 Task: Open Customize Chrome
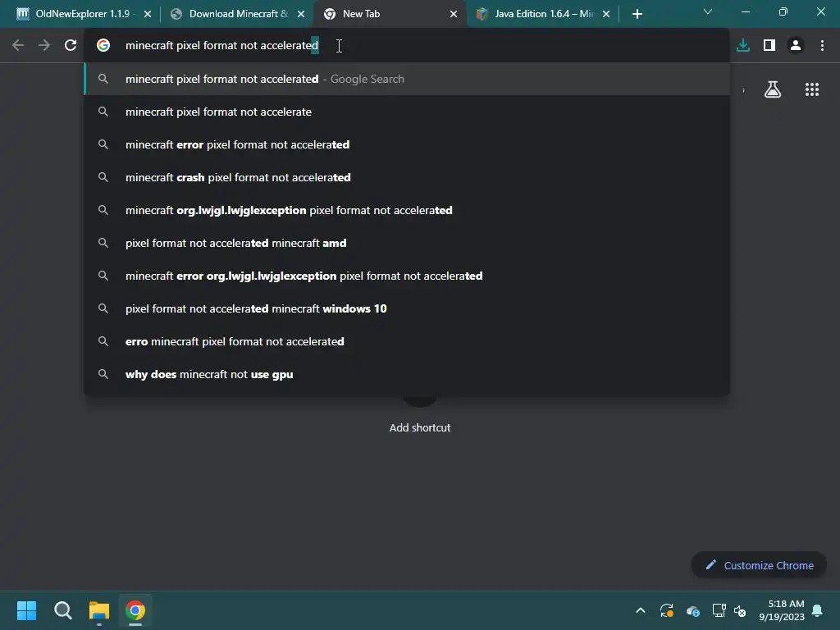(x=759, y=565)
